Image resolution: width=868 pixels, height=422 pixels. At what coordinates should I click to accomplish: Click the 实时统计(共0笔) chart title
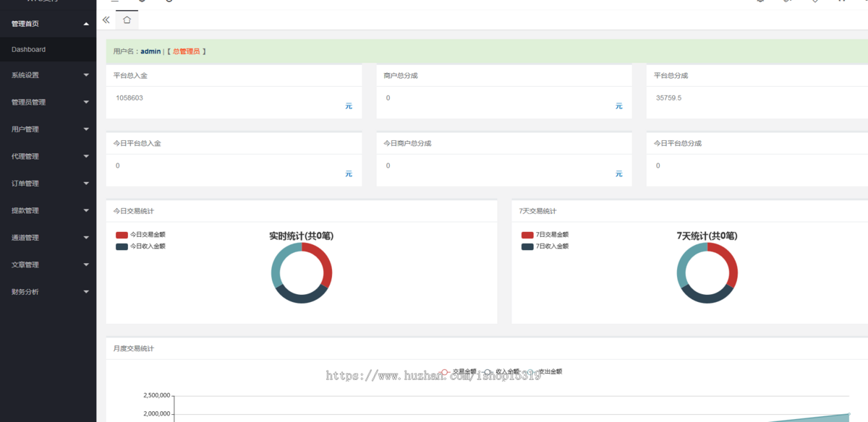(x=302, y=236)
